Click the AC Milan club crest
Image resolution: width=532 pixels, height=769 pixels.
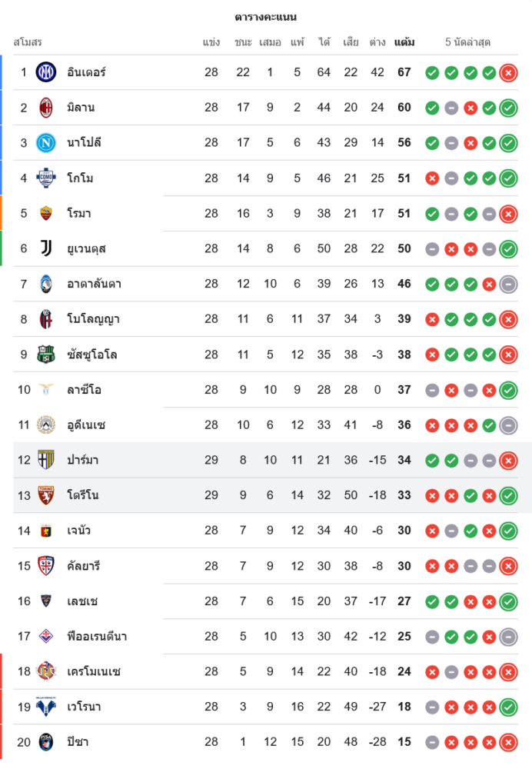coord(46,108)
